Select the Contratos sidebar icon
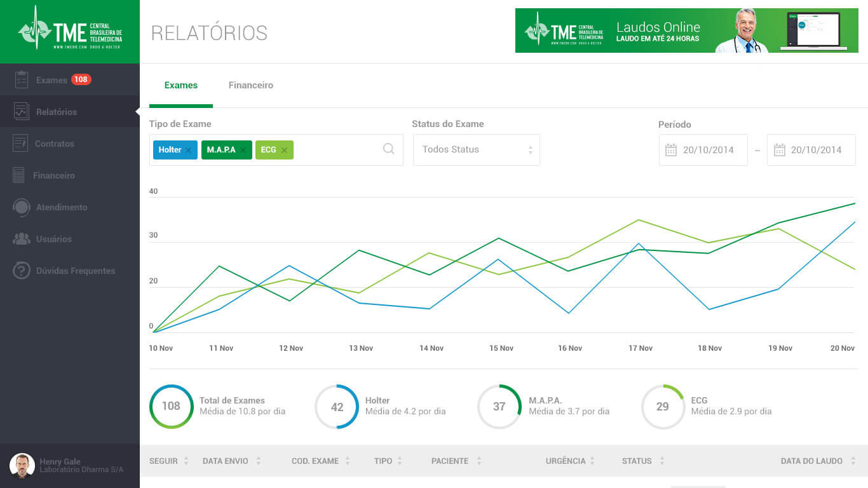Image resolution: width=868 pixels, height=488 pixels. click(x=21, y=143)
